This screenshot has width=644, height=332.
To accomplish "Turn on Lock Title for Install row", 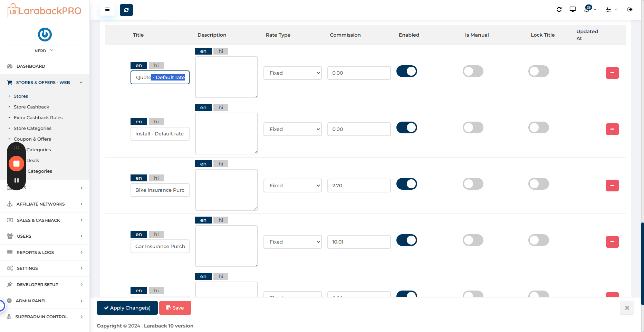I will coord(539,127).
